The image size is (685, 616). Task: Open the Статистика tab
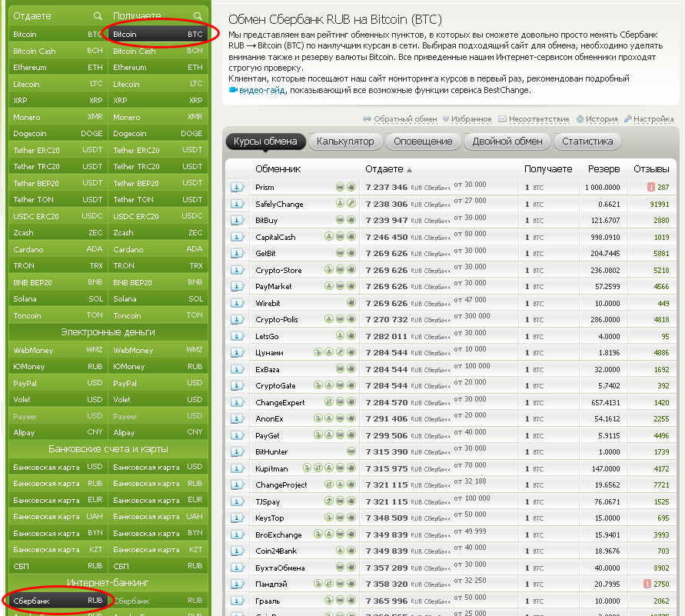point(587,142)
